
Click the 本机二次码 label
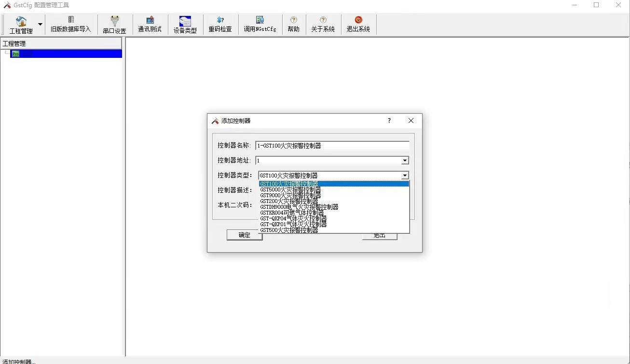[x=235, y=205]
